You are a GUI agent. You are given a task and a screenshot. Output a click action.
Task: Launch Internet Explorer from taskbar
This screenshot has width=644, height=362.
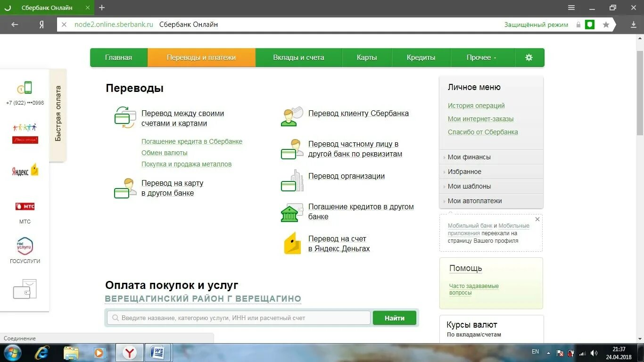point(42,353)
